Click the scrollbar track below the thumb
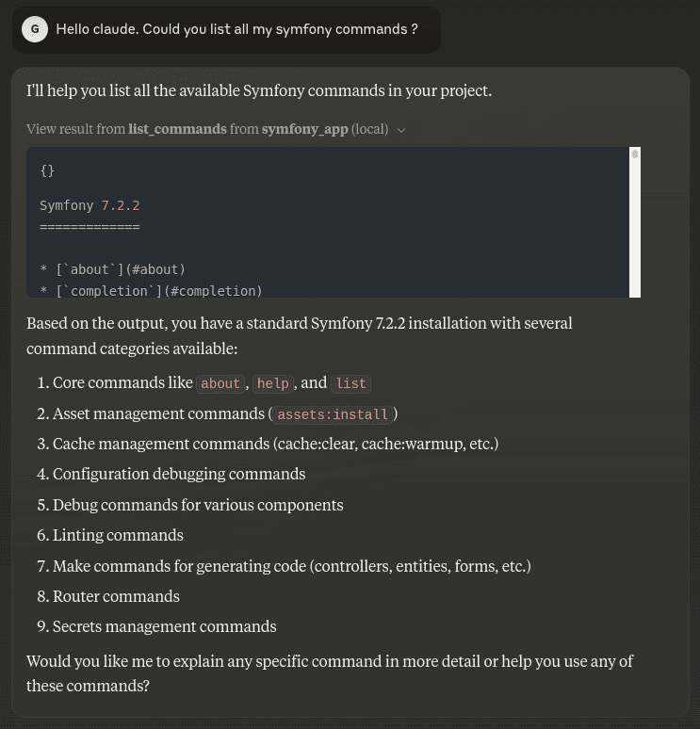The width and height of the screenshot is (700, 729). (x=635, y=235)
